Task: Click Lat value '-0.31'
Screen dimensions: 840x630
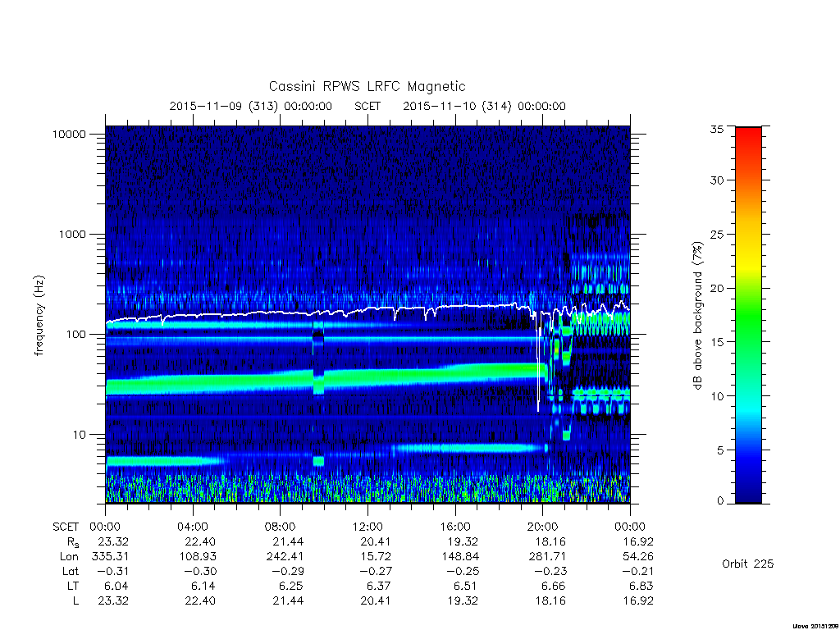Action: click(x=112, y=572)
